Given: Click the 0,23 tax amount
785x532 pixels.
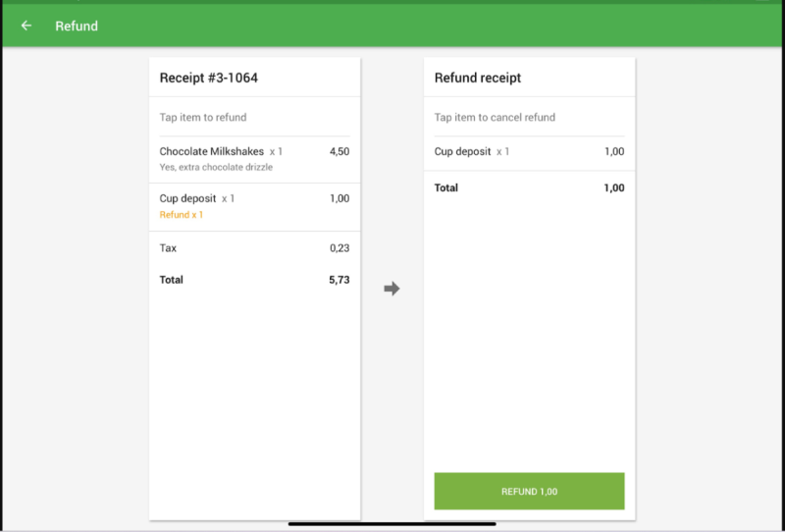Looking at the screenshot, I should point(340,248).
